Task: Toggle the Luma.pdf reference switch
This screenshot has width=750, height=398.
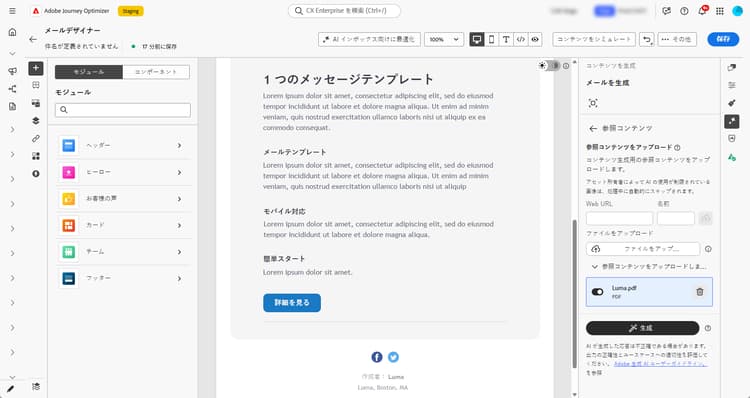Action: [597, 292]
